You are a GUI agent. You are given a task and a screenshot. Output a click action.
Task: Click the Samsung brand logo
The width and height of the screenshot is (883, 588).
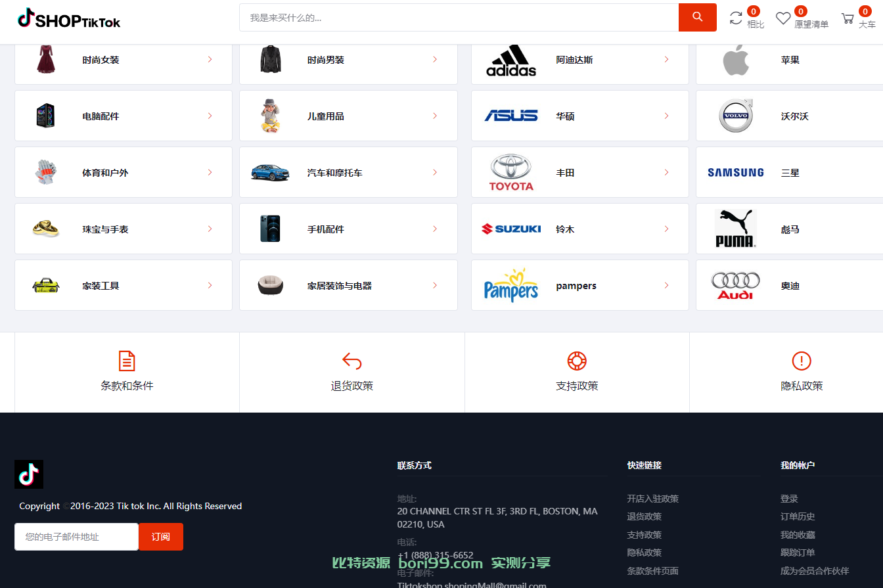(x=736, y=172)
